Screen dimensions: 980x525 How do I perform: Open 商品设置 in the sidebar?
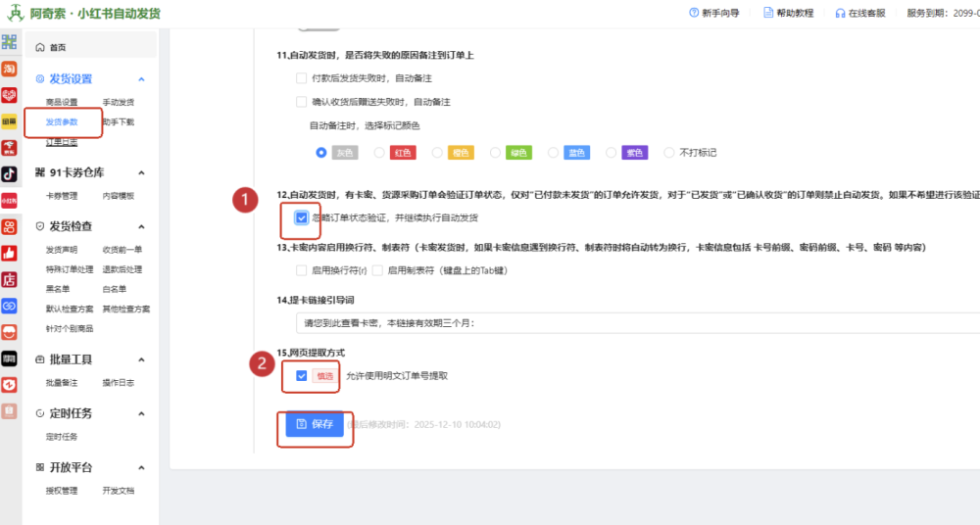62,102
